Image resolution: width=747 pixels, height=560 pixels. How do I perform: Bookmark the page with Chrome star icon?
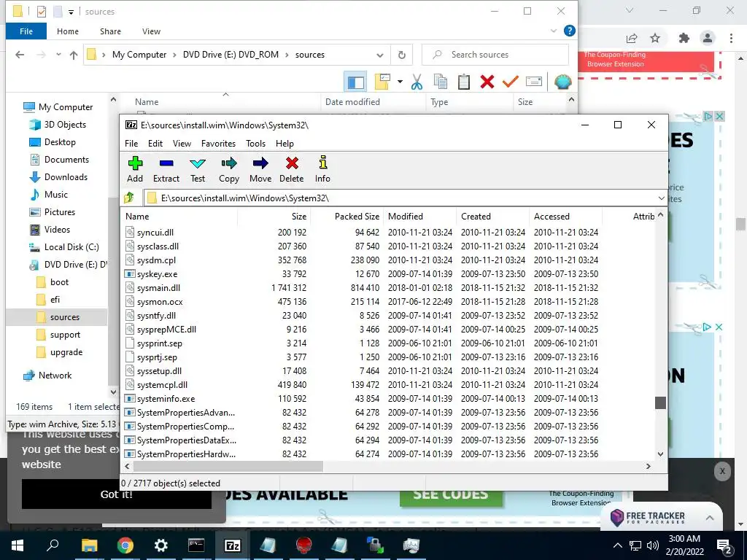pyautogui.click(x=655, y=38)
